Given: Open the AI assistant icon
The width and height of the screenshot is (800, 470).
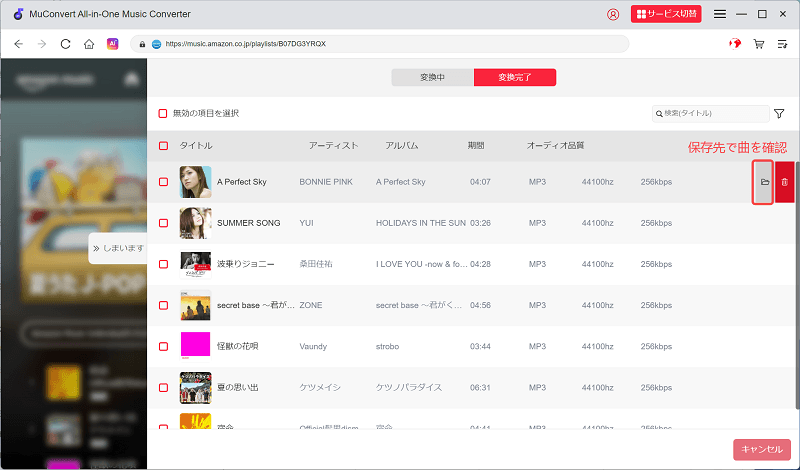Looking at the screenshot, I should (x=112, y=44).
